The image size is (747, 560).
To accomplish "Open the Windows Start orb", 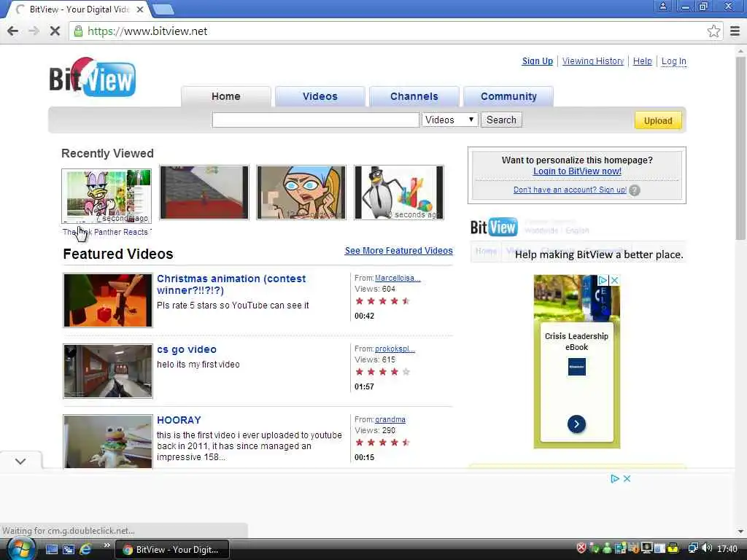I will tap(20, 548).
